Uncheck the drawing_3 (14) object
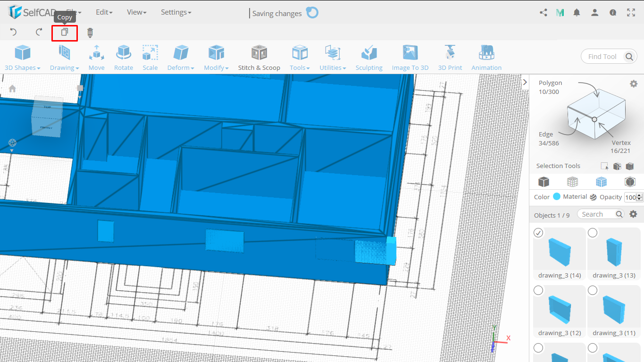Screen dimensions: 644x362 pos(538,233)
